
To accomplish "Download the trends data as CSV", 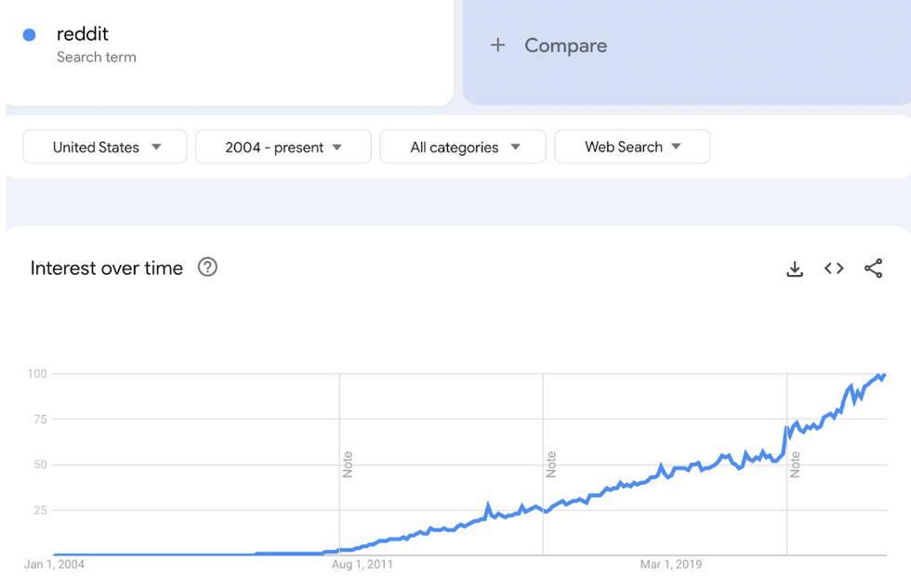I will (x=795, y=268).
